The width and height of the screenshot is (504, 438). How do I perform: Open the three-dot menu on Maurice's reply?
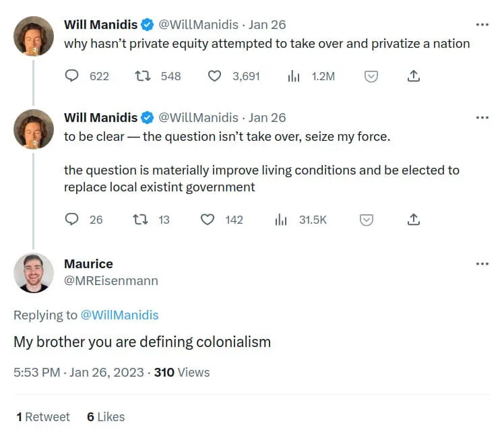[x=482, y=263]
